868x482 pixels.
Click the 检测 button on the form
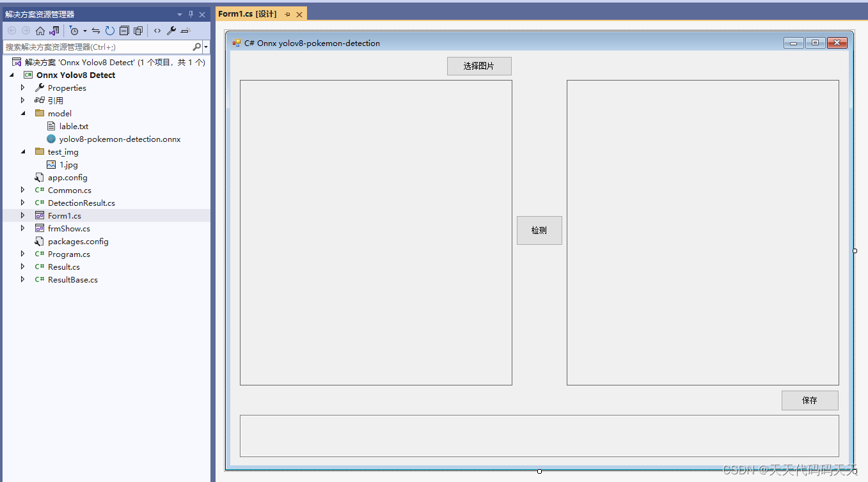click(539, 230)
